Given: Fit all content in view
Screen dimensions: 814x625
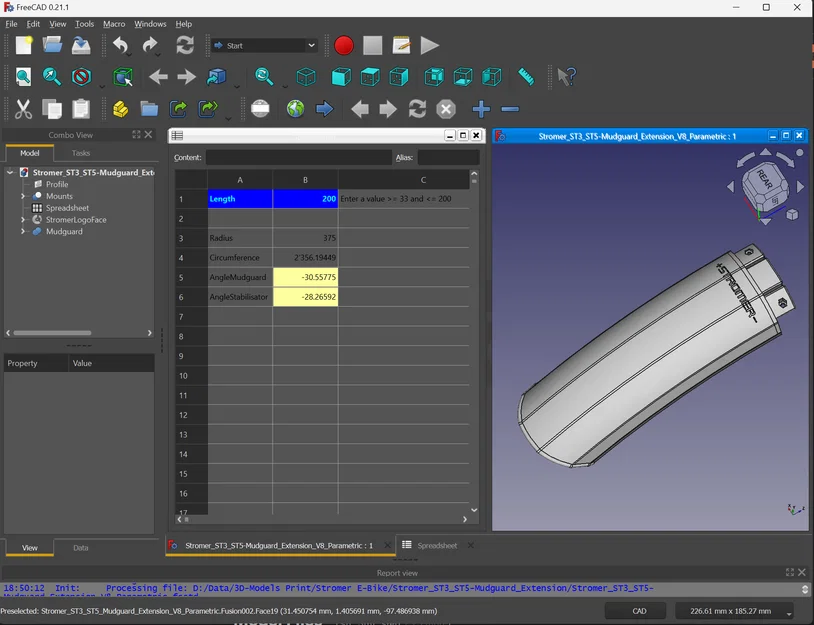Looking at the screenshot, I should click(23, 77).
